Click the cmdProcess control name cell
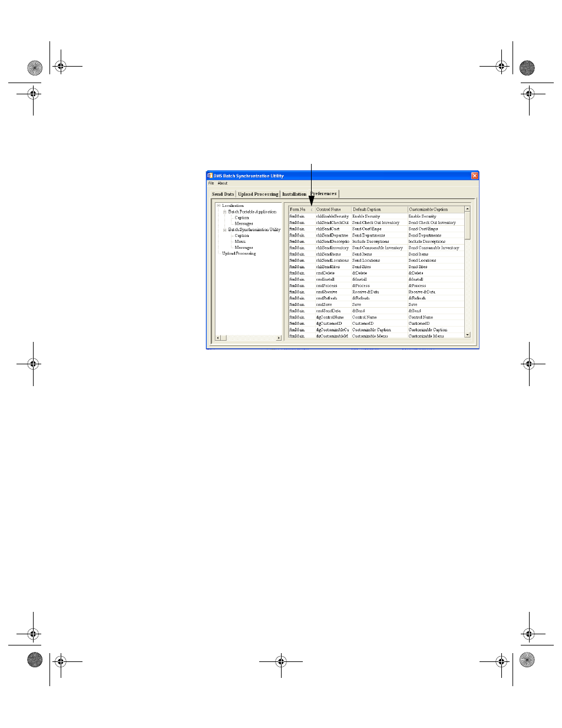 pos(333,286)
